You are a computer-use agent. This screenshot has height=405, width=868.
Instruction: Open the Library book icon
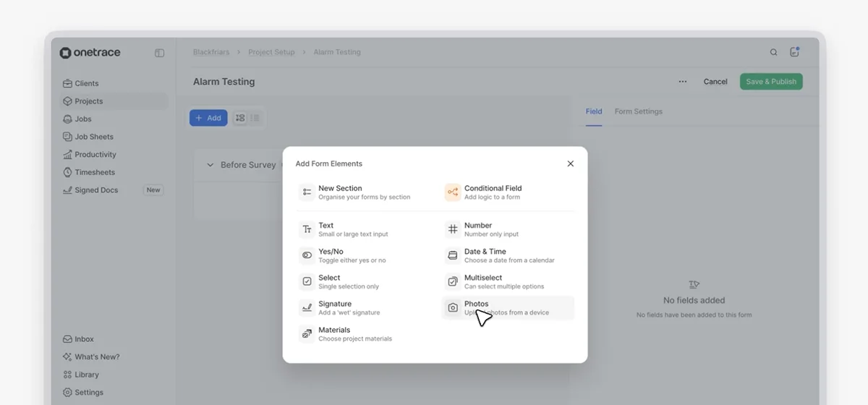click(67, 375)
